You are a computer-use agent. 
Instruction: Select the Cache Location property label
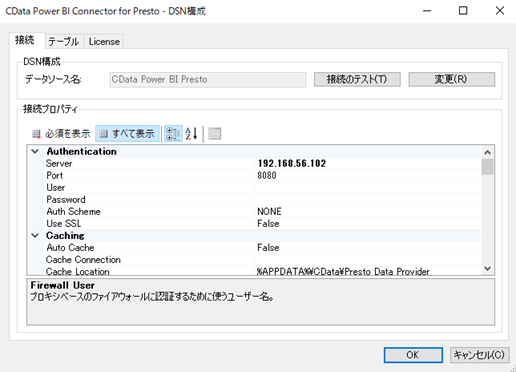coord(78,271)
